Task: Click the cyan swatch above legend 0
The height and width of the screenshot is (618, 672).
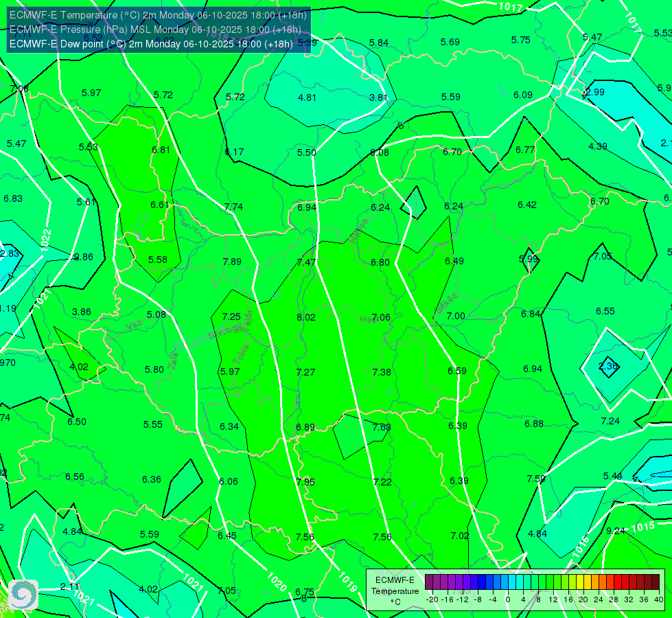Action: [x=512, y=582]
